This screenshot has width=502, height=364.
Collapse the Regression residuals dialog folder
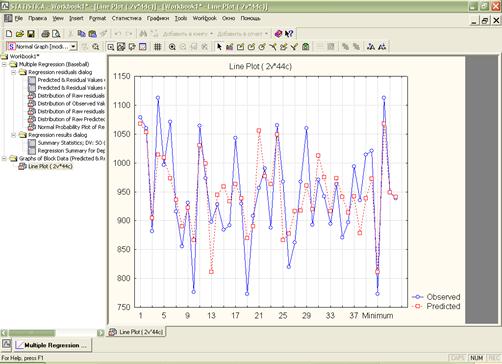pos(14,72)
